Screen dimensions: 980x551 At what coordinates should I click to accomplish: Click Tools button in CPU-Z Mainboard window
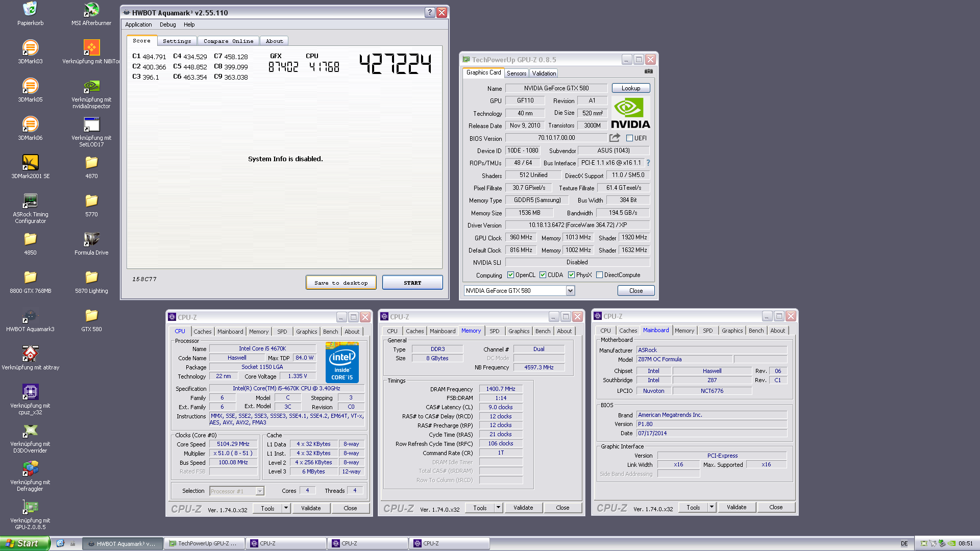pyautogui.click(x=693, y=507)
